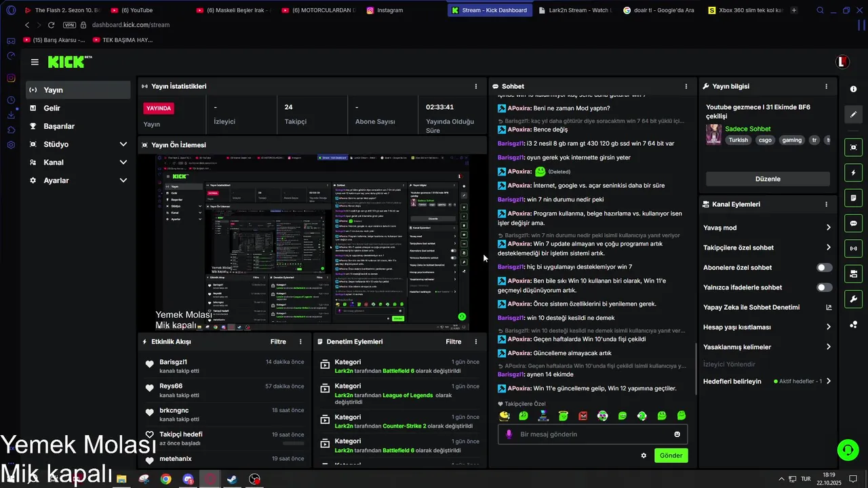This screenshot has width=868, height=488.
Task: Open Takipçilere özel sohbet options arrow
Action: [829, 247]
